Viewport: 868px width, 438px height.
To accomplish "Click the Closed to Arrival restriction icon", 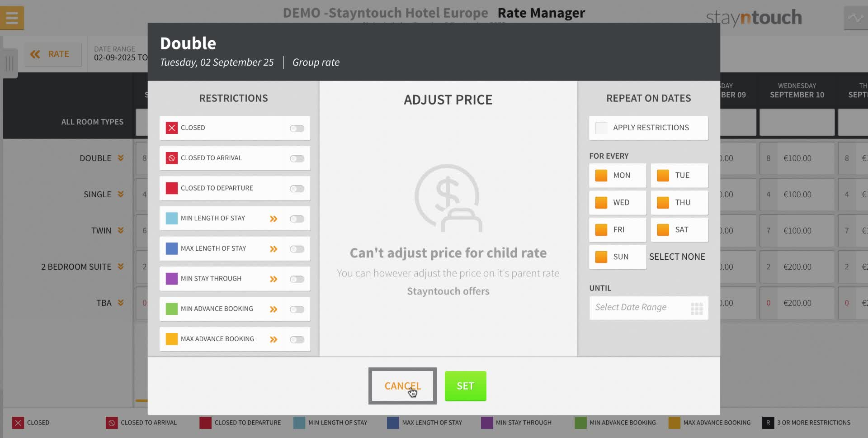I will (171, 158).
